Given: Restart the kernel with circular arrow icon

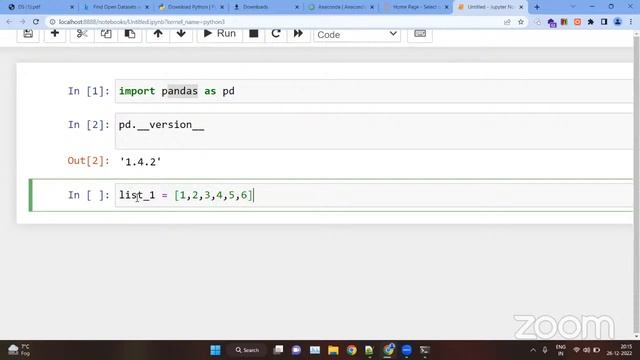Looking at the screenshot, I should click(276, 34).
